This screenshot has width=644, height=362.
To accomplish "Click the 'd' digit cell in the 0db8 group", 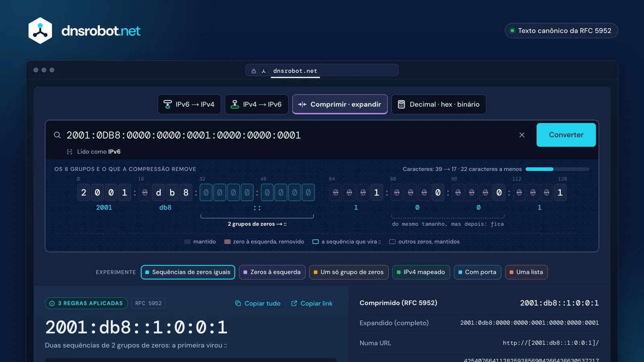I will pos(159,193).
